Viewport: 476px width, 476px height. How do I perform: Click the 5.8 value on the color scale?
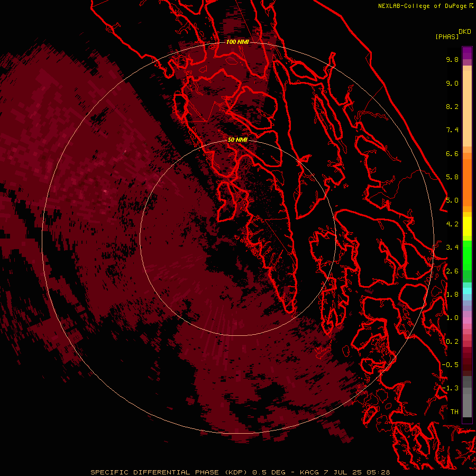(x=452, y=177)
